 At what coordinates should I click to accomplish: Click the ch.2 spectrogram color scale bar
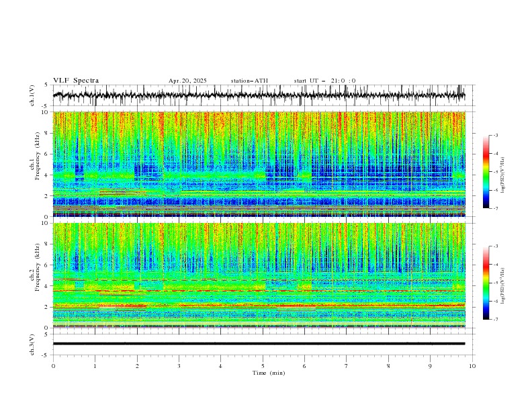486,283
